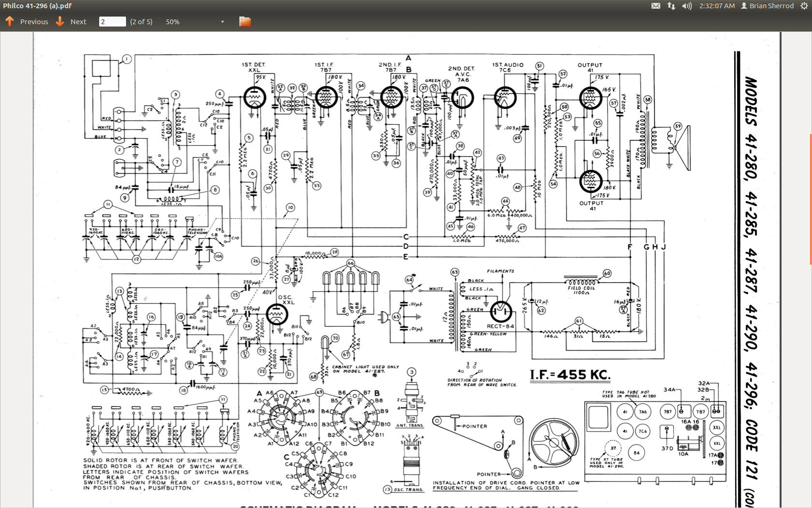Click the 'Philco 41-296 (a).pdf' window title
812x508 pixels.
point(37,6)
